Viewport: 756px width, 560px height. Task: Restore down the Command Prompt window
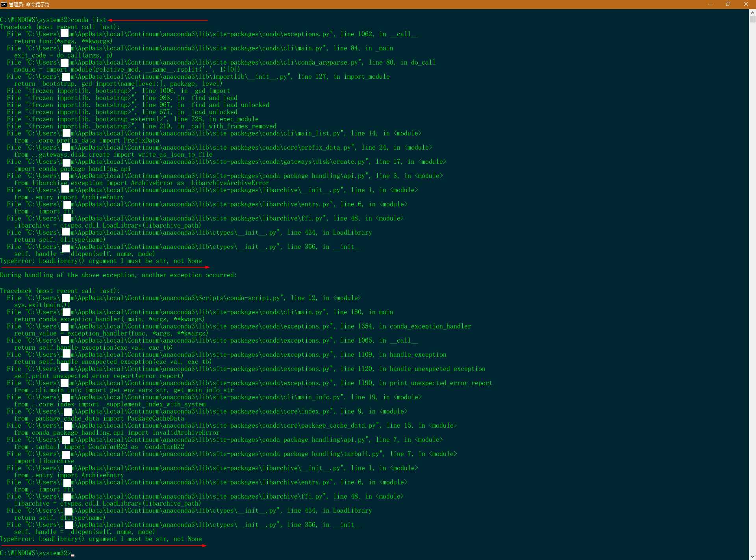[x=728, y=4]
